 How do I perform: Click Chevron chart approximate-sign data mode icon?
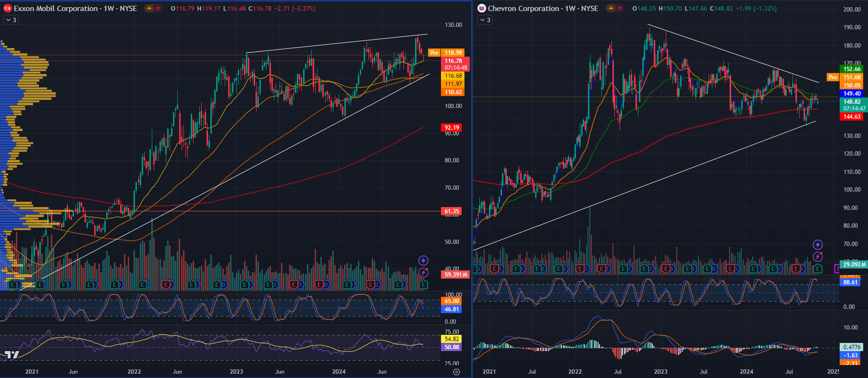click(x=620, y=8)
